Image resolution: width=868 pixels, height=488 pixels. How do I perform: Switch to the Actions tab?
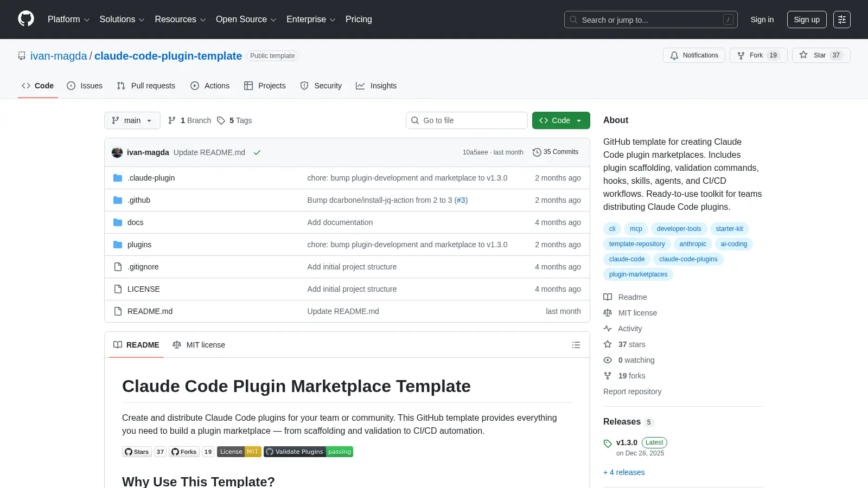(x=210, y=86)
